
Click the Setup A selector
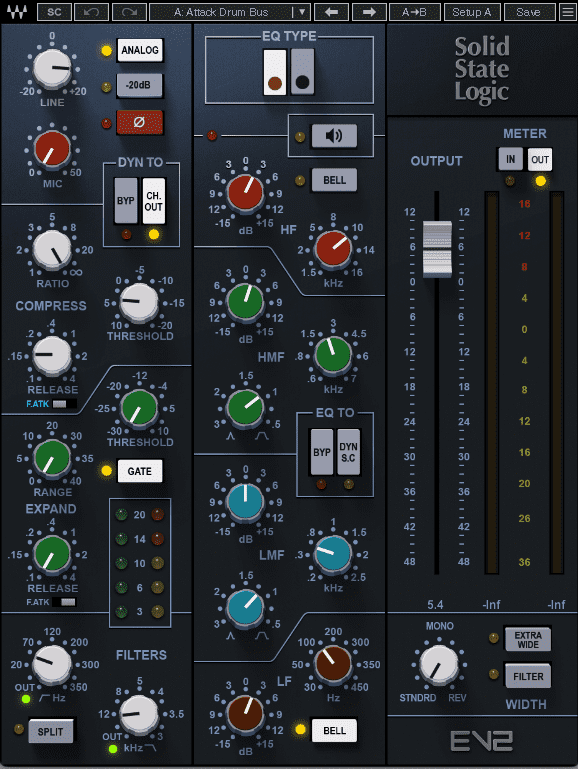[x=472, y=12]
